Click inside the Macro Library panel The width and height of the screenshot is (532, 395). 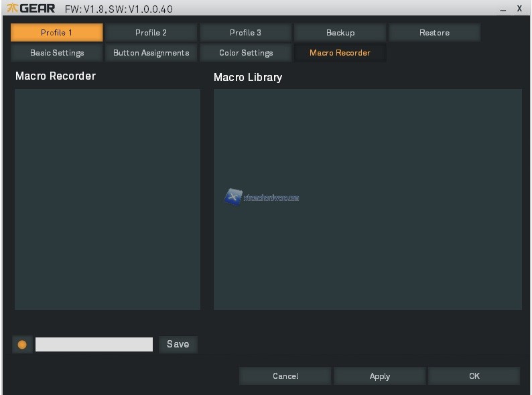tap(367, 254)
